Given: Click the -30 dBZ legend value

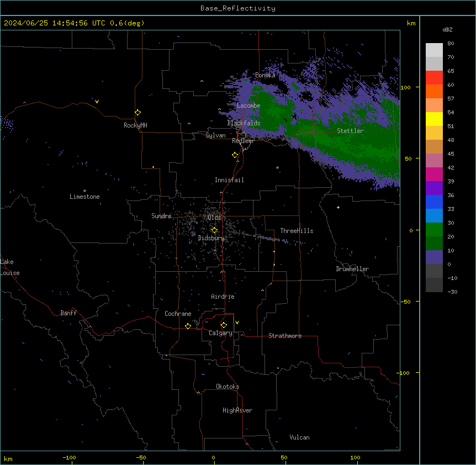Looking at the screenshot, I should pos(452,292).
